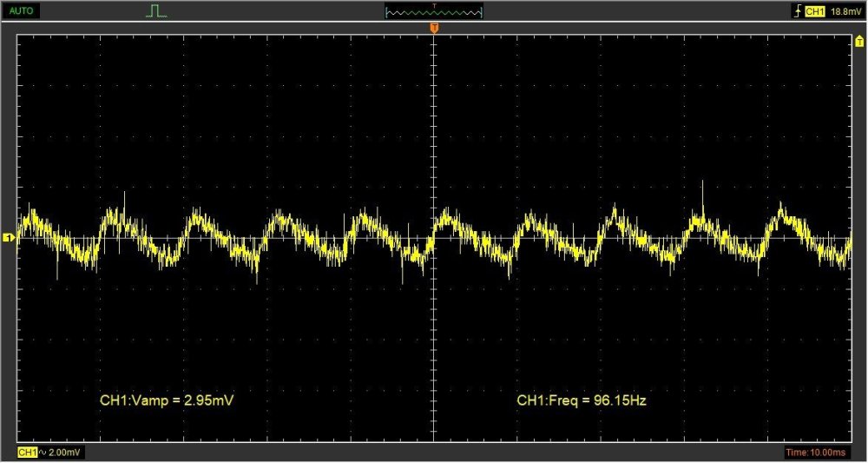Click the AUTO trigger mode indicator
The width and height of the screenshot is (868, 463).
pyautogui.click(x=21, y=11)
